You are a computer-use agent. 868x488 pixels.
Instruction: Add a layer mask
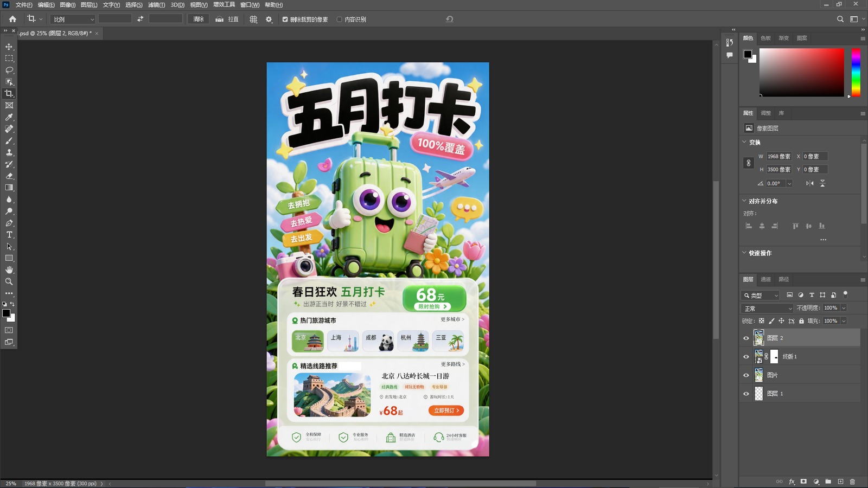(x=803, y=481)
